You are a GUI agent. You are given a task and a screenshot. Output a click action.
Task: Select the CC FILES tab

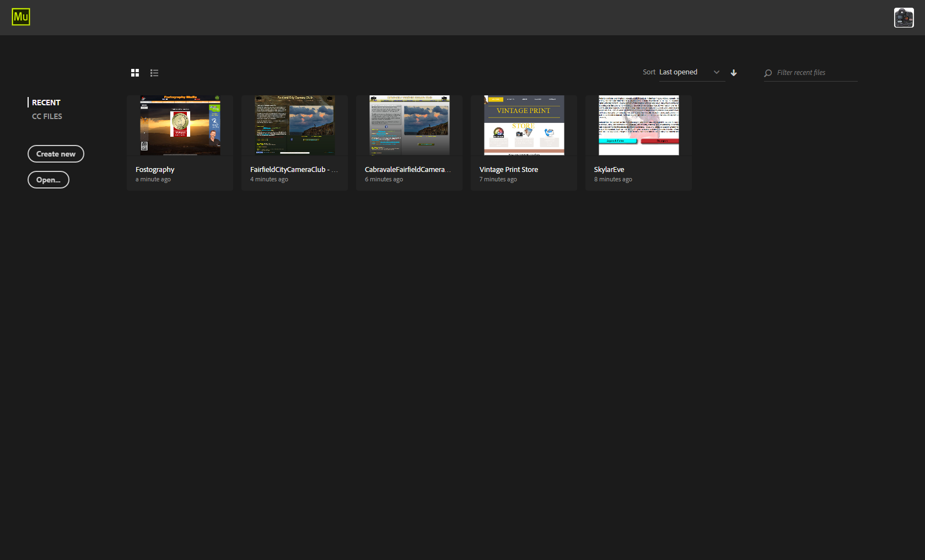coord(47,116)
